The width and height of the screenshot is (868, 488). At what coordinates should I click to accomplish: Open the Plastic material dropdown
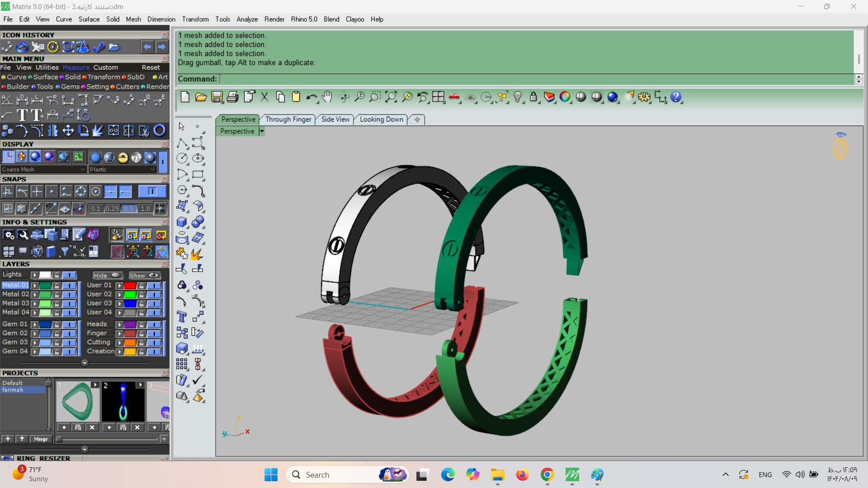pyautogui.click(x=122, y=169)
